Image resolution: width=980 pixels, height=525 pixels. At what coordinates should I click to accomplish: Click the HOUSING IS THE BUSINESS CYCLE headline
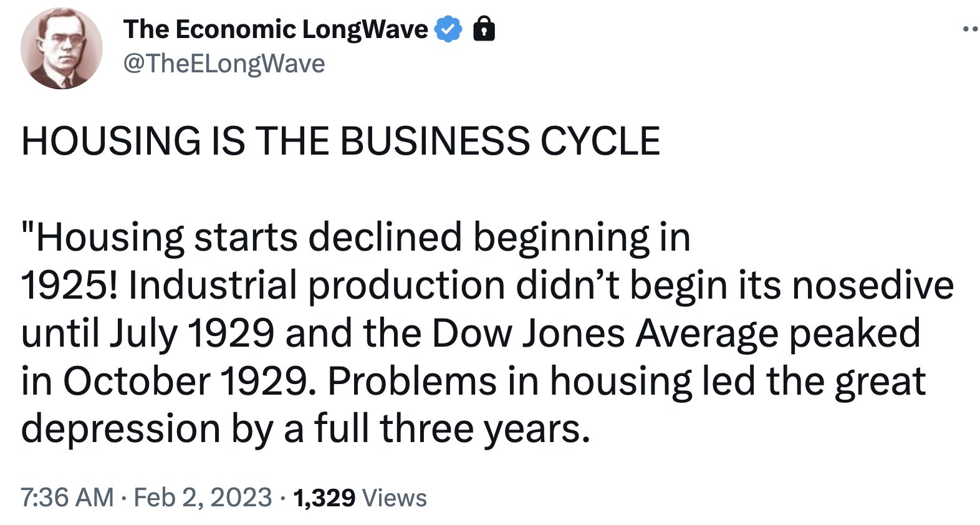tap(340, 141)
